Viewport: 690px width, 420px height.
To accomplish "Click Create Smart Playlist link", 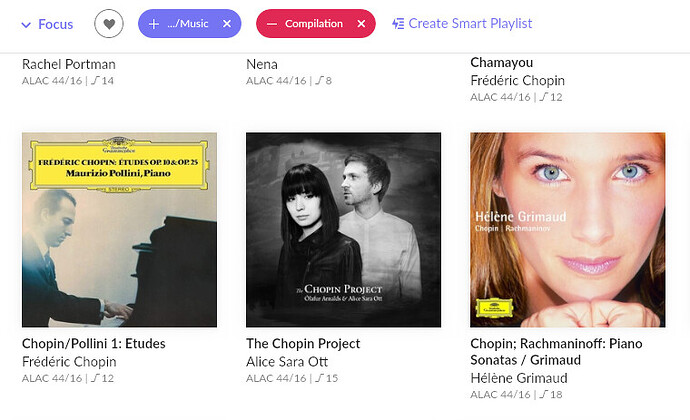I will coord(469,23).
